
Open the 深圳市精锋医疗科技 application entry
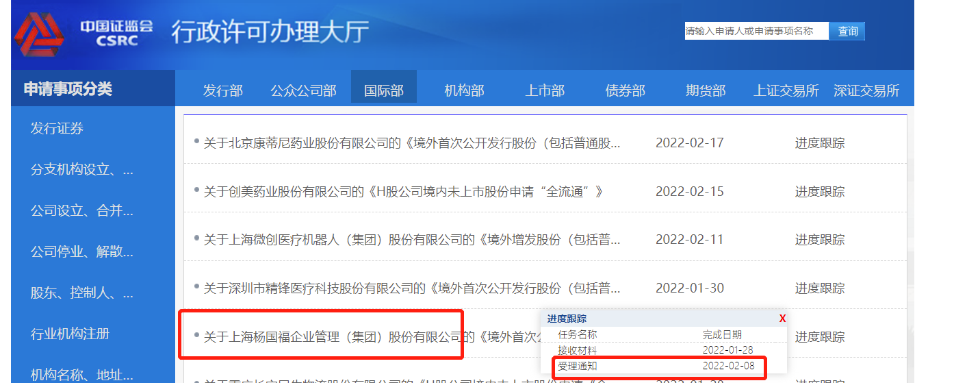412,288
